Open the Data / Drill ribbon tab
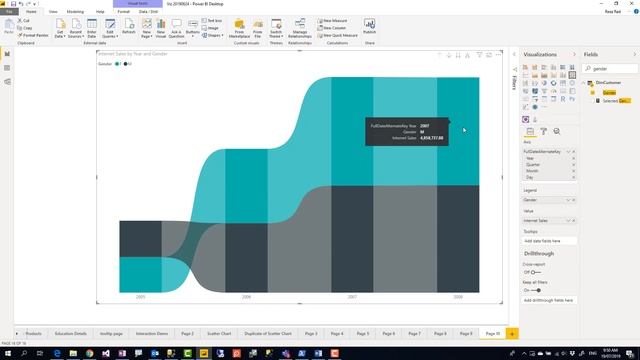This screenshot has width=640, height=360. click(148, 12)
